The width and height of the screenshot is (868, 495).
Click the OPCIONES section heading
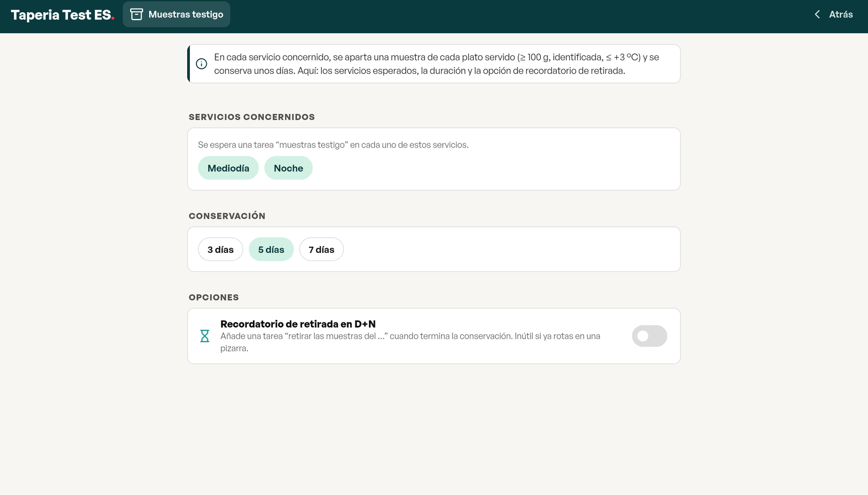[x=214, y=297]
